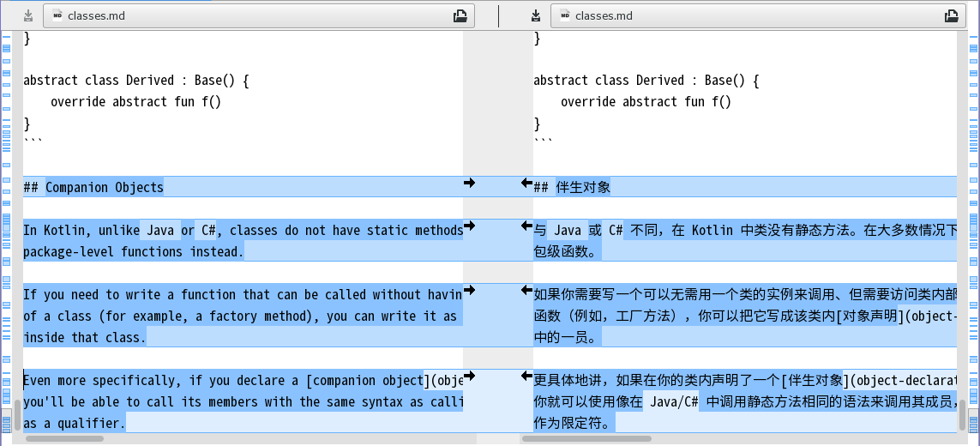Click line starting 'of a class (for example'

240,316
